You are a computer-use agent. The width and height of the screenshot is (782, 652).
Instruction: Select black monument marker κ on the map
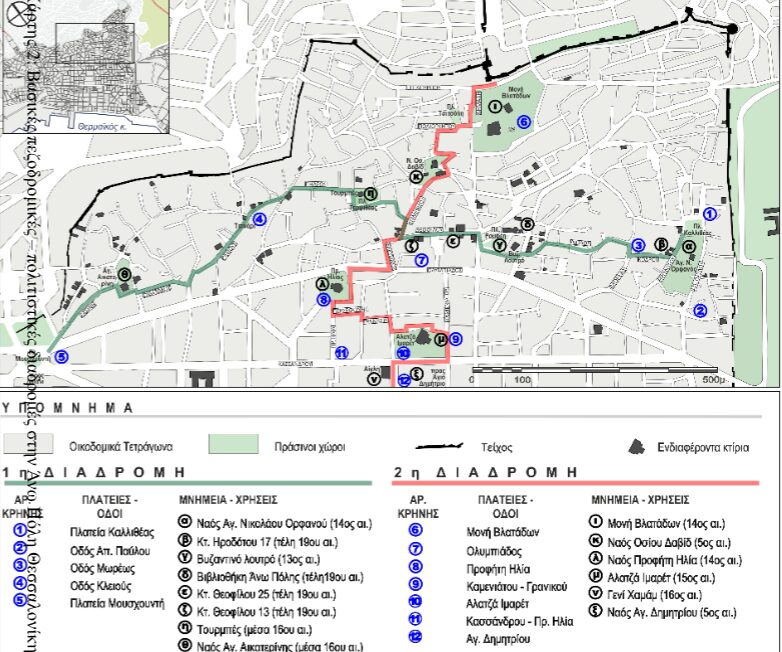416,176
